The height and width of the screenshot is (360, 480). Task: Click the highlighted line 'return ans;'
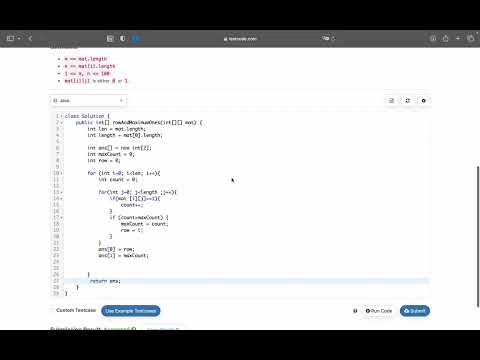(x=105, y=281)
